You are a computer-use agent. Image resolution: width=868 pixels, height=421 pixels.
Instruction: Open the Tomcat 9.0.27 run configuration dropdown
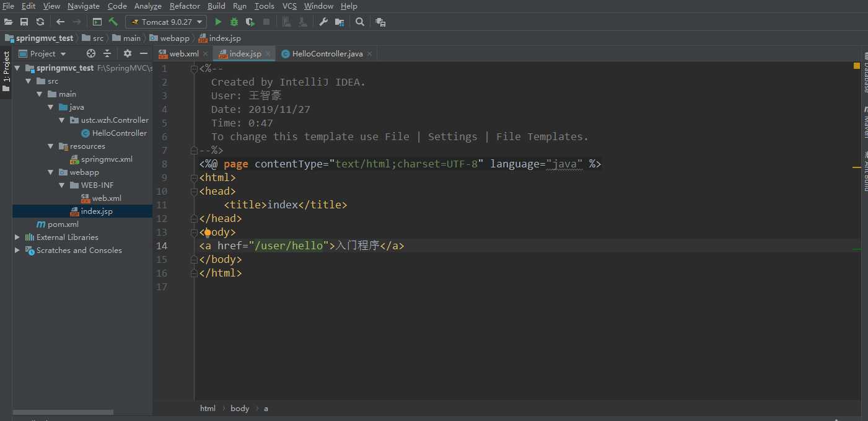pyautogui.click(x=166, y=22)
